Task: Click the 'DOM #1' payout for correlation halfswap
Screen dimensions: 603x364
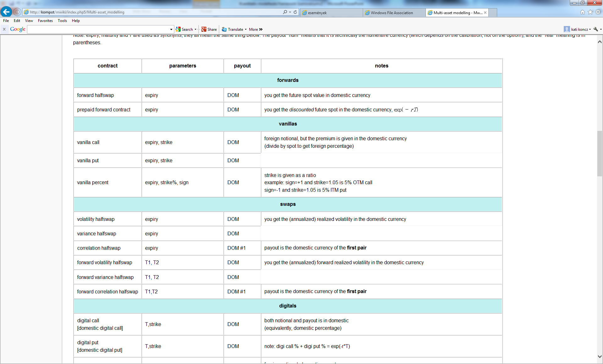Action: point(242,248)
